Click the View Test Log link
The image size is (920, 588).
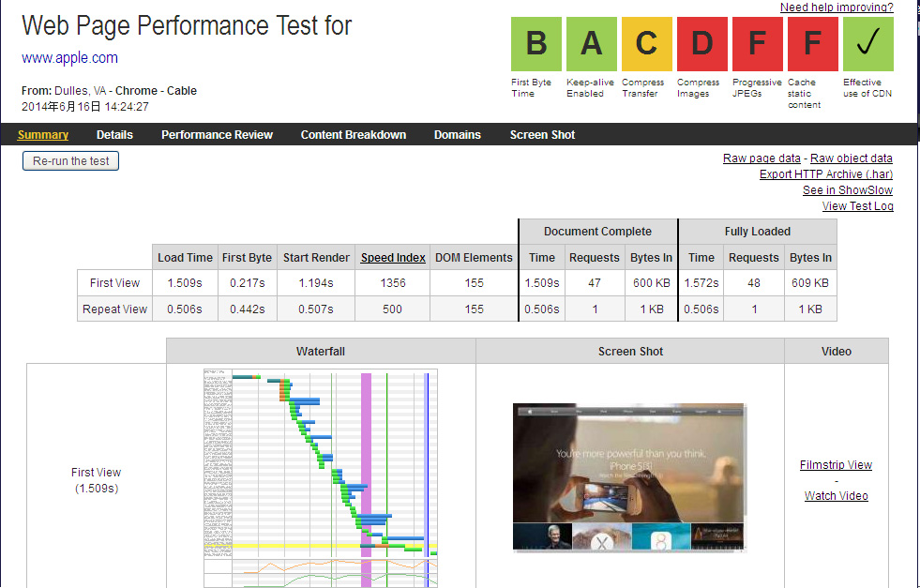pos(858,205)
